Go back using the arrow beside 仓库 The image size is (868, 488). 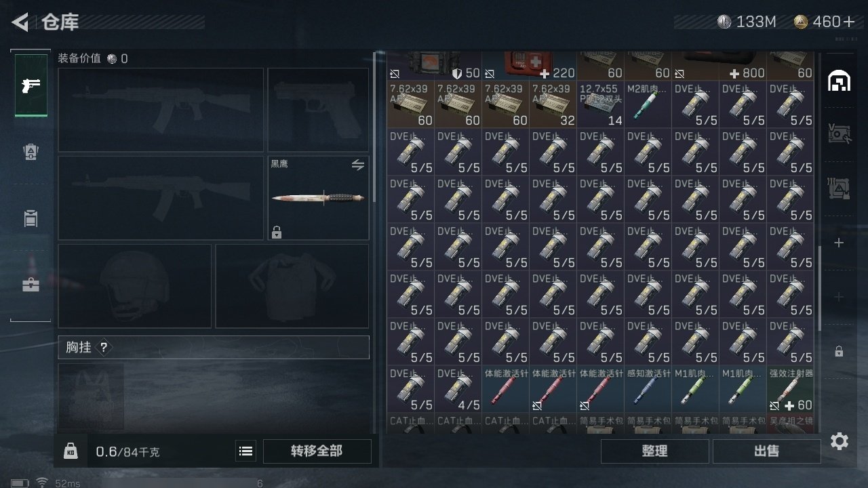(x=20, y=22)
